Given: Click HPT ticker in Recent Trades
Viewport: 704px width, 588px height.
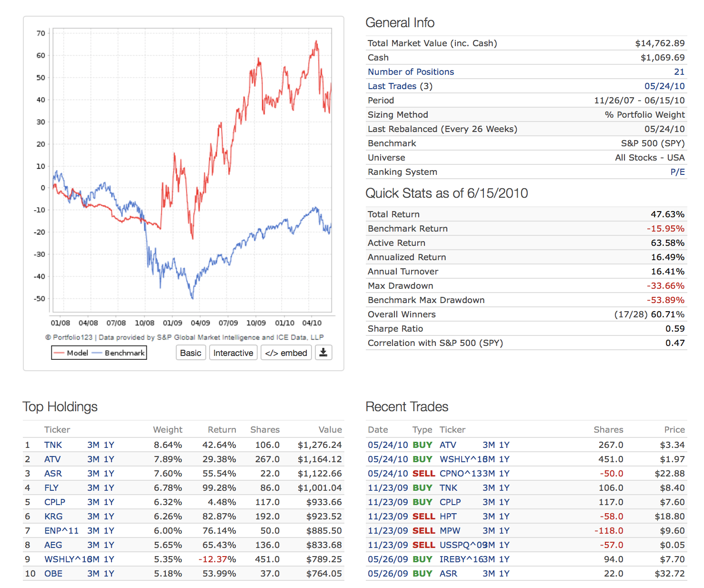Looking at the screenshot, I should [448, 517].
